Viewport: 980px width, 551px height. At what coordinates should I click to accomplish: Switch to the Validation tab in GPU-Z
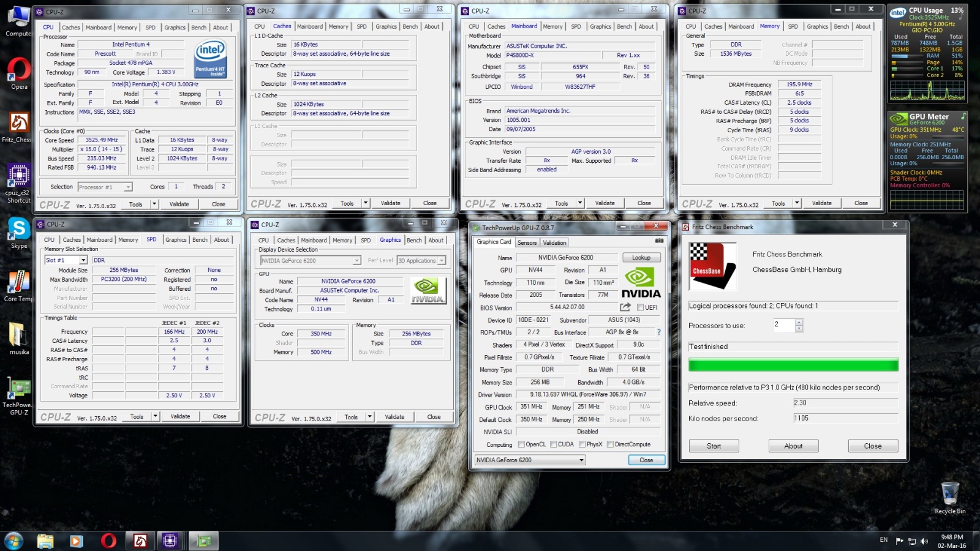pyautogui.click(x=555, y=242)
